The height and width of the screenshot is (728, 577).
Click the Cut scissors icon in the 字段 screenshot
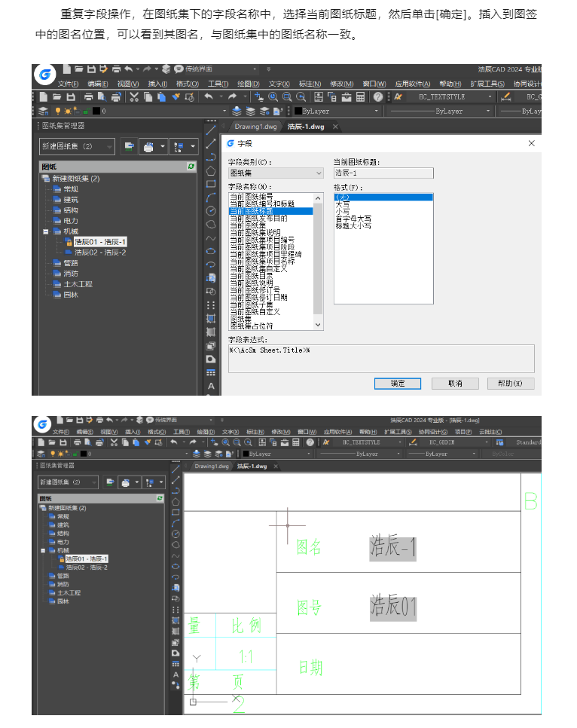tap(134, 96)
